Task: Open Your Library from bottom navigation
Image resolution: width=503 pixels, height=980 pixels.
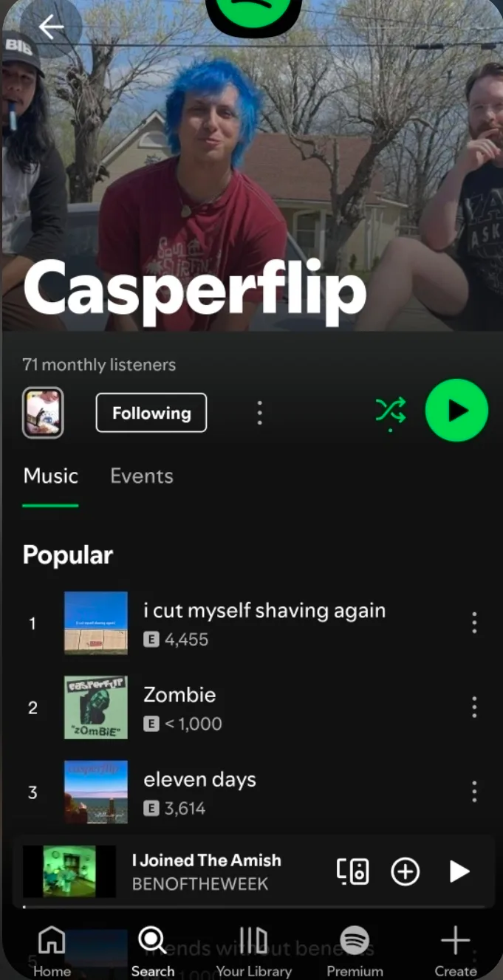Action: click(x=253, y=952)
